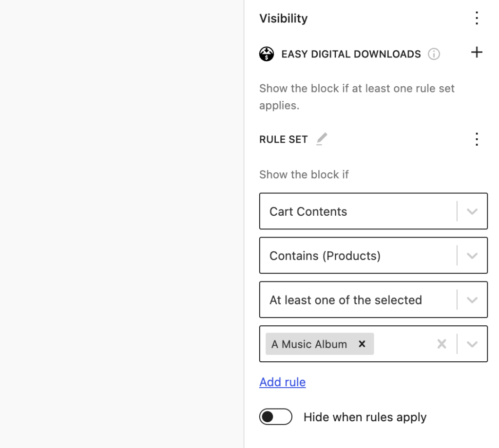
Task: Open the RULE SET three-dot options menu
Action: pyautogui.click(x=477, y=139)
